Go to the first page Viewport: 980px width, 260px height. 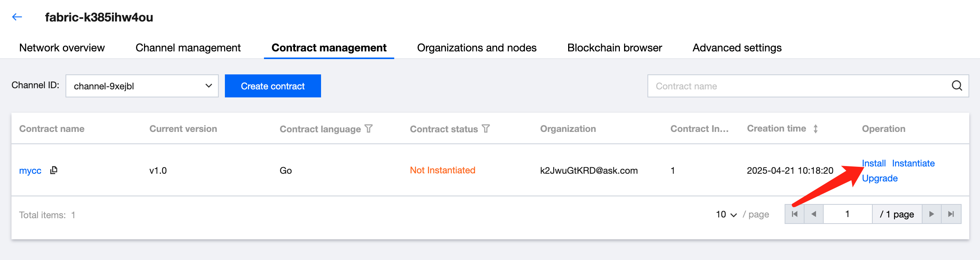point(795,214)
